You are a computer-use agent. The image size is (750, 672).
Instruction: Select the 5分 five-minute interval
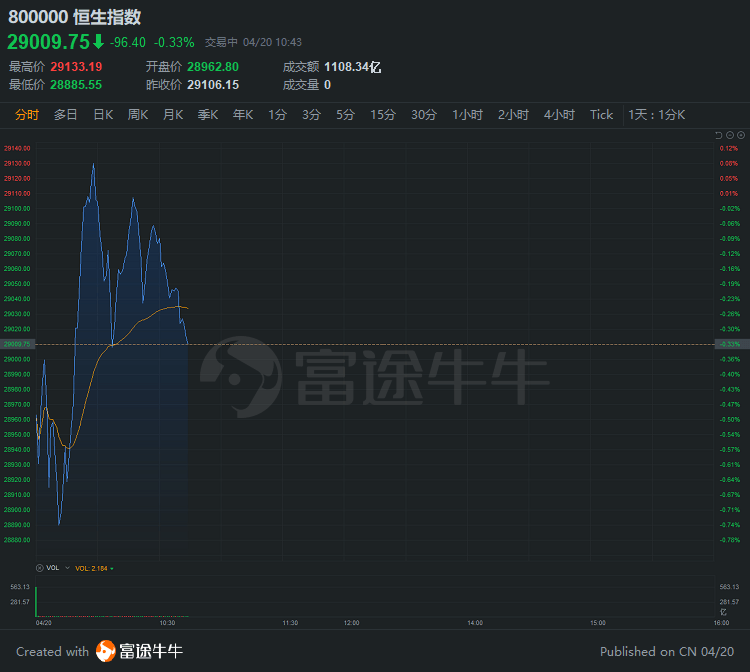[x=345, y=115]
